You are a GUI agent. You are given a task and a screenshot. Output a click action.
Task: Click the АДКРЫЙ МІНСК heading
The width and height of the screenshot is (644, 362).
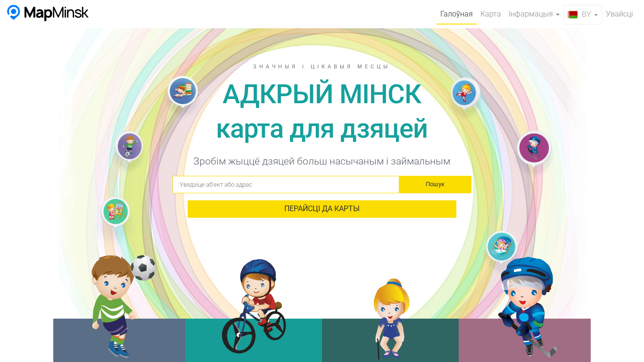point(322,94)
